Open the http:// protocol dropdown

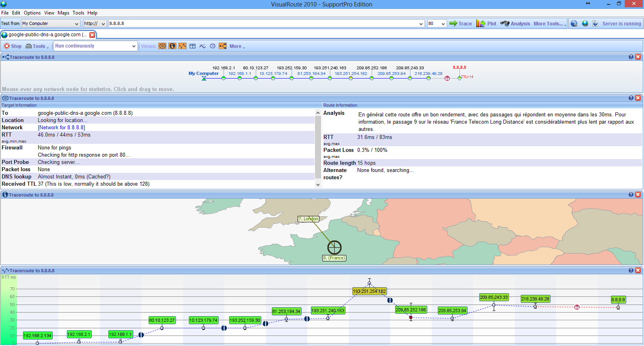(95, 23)
